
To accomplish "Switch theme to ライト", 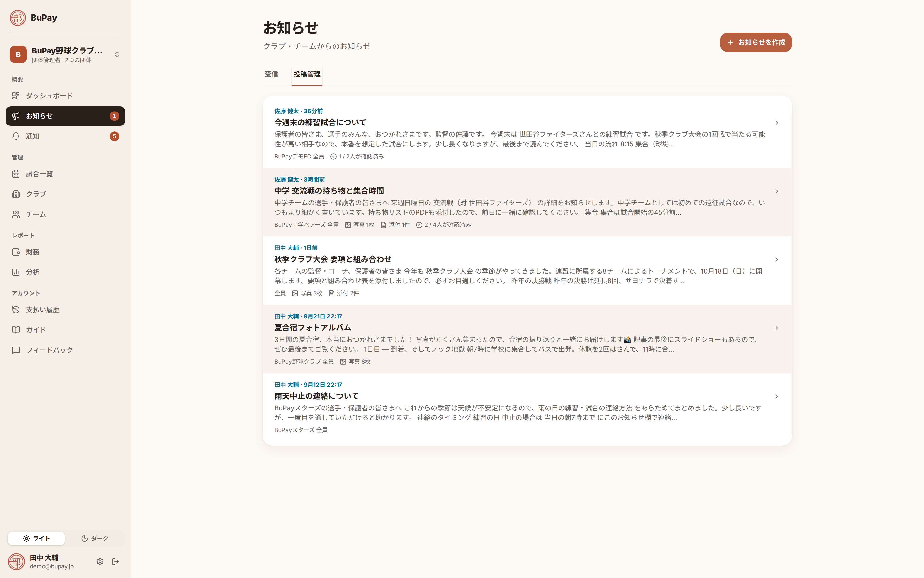I will point(36,538).
